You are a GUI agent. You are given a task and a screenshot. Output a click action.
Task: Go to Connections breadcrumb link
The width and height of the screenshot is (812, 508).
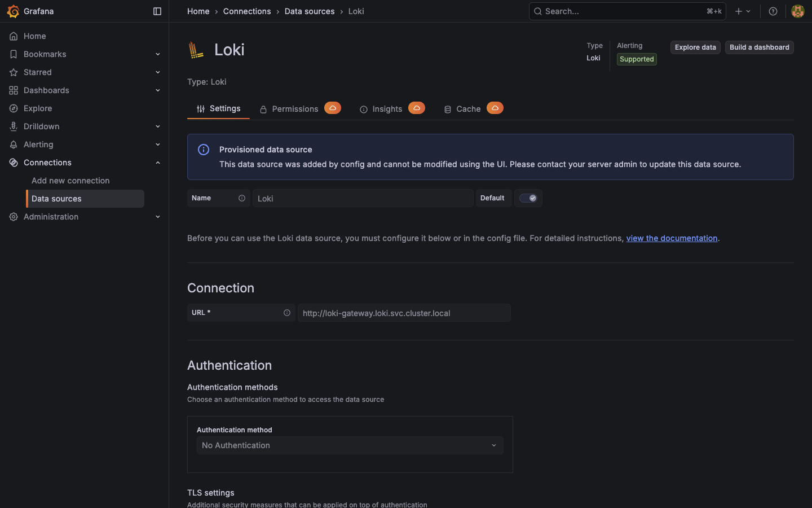[247, 11]
